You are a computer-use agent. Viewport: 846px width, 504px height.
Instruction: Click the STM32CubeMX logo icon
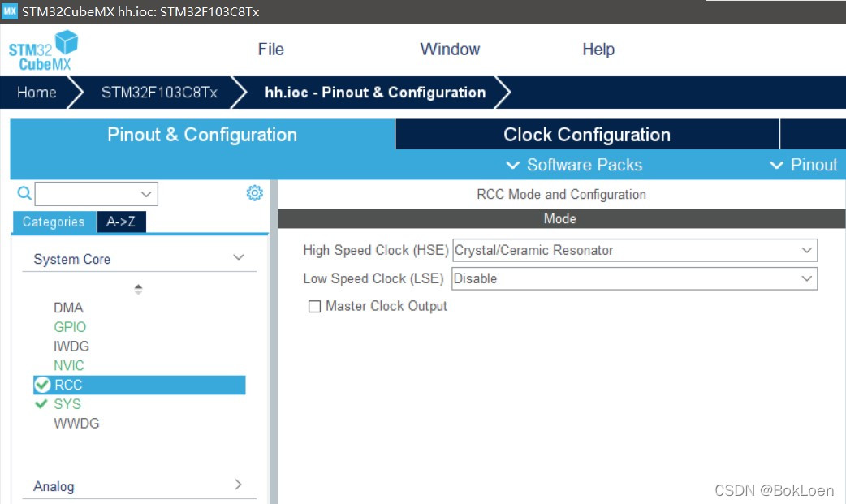point(43,50)
